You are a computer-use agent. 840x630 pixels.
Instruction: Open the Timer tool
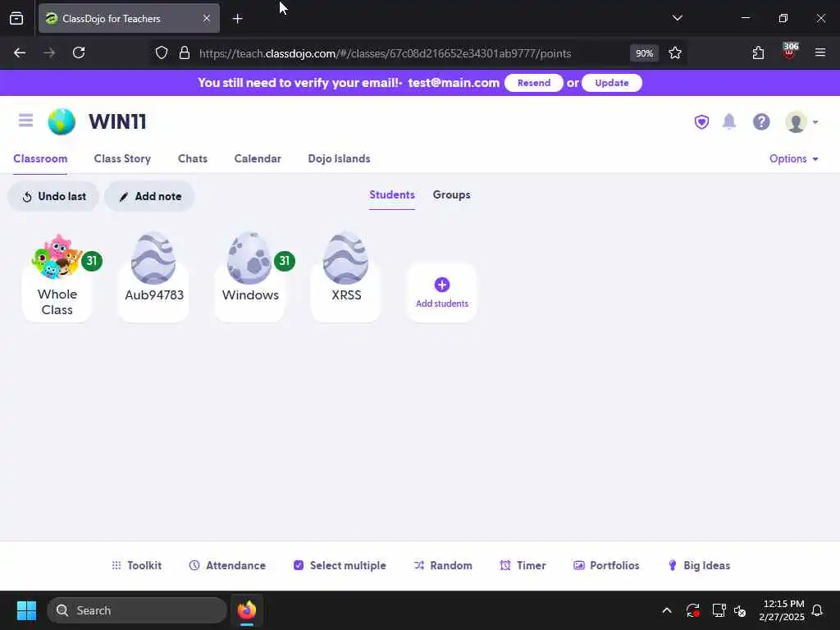[523, 565]
